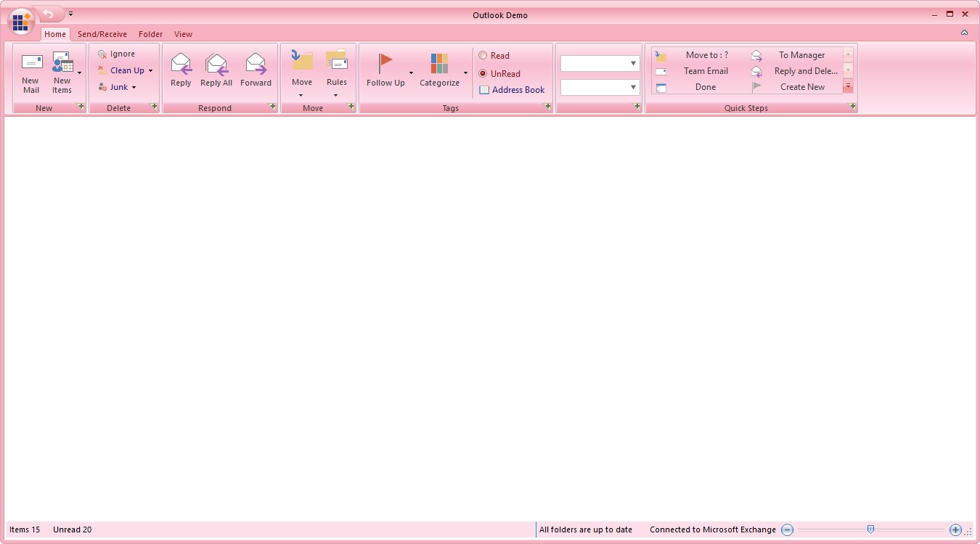Click 'Connected to Microsoft Exchange' status
Screen dimensions: 980x544
713,529
